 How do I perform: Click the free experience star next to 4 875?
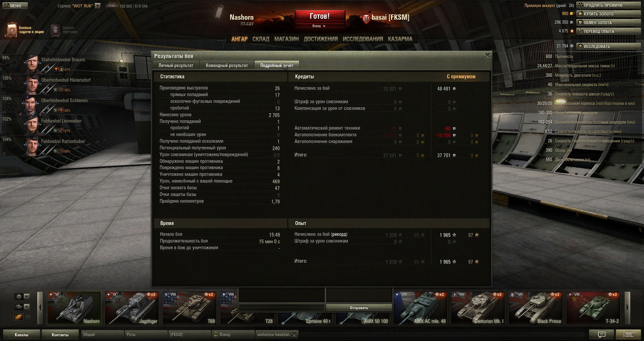(572, 31)
